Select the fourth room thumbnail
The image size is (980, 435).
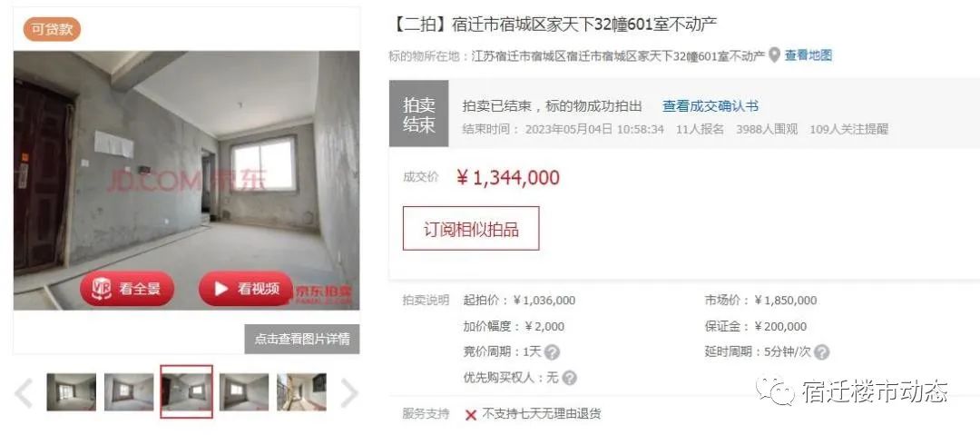[244, 392]
